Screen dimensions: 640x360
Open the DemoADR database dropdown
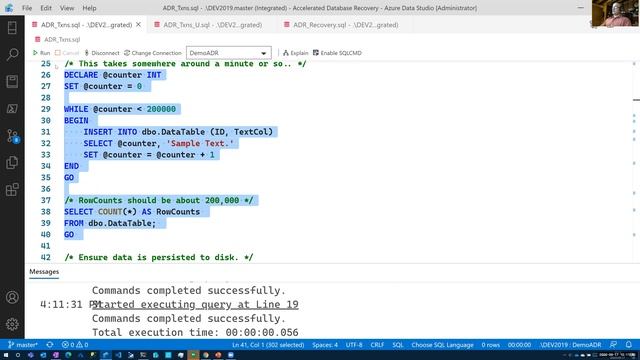pyautogui.click(x=229, y=53)
